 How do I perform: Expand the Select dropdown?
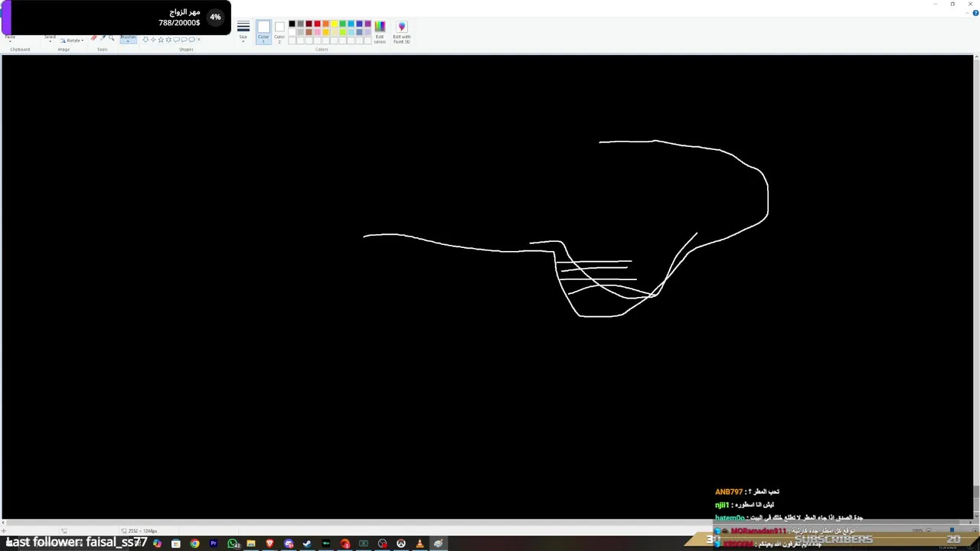tap(50, 38)
